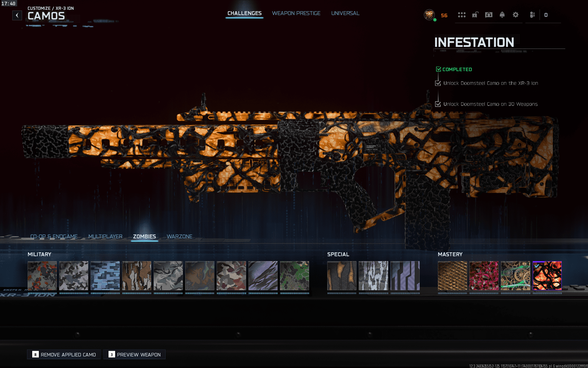
Task: Select the gold scale Mastery camo swatch
Action: 452,275
